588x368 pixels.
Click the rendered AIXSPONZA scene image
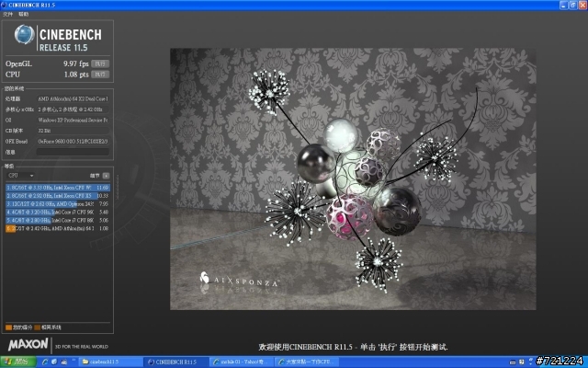point(353,178)
